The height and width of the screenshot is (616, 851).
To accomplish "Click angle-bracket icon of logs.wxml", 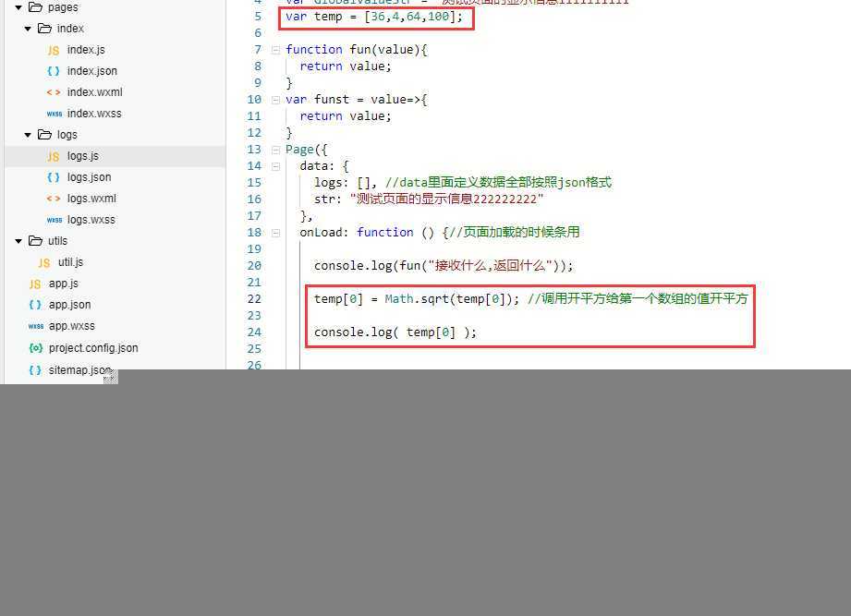I will point(54,199).
